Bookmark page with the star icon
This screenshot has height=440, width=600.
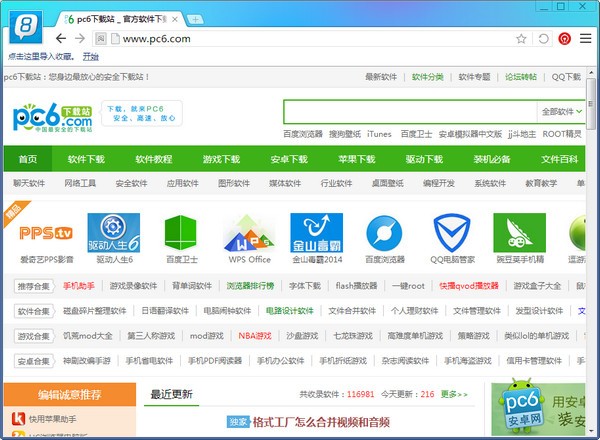(x=521, y=39)
